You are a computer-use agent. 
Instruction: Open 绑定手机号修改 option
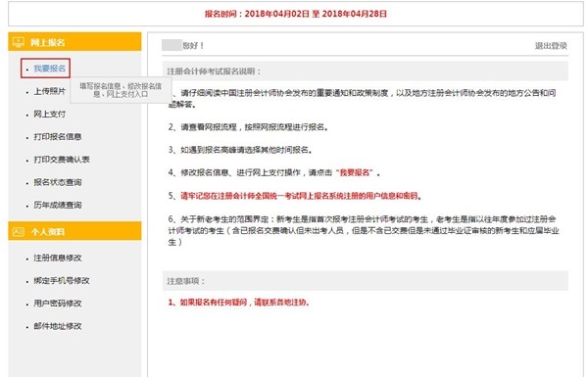point(62,281)
